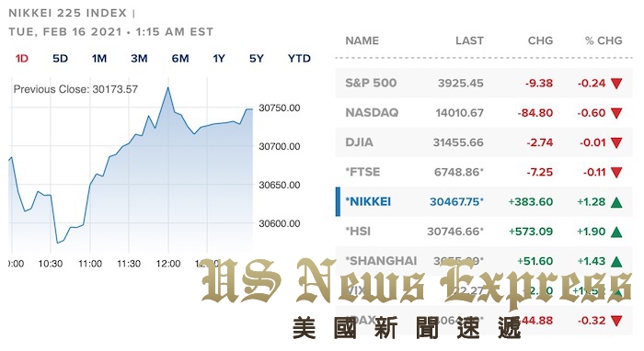The height and width of the screenshot is (351, 644).
Task: Open the S&P 500 index row
Action: coord(484,84)
